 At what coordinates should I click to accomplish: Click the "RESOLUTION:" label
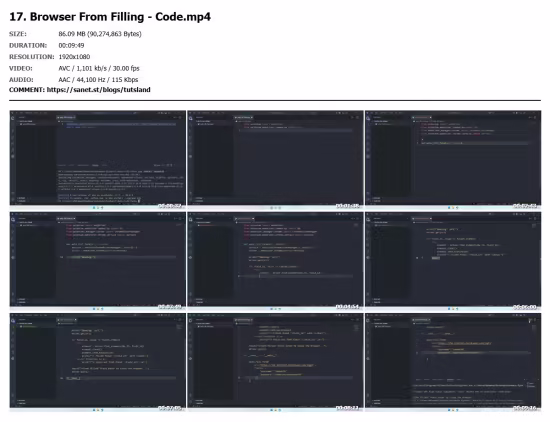coord(32,57)
